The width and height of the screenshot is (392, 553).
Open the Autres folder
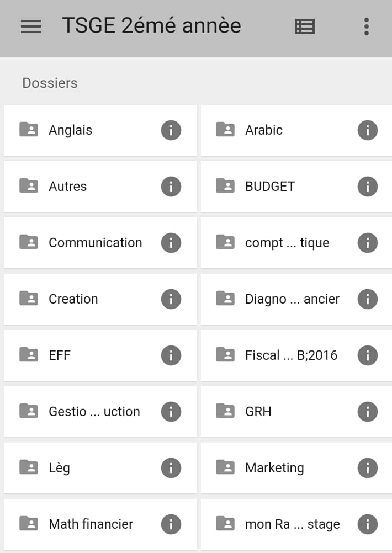[x=100, y=187]
